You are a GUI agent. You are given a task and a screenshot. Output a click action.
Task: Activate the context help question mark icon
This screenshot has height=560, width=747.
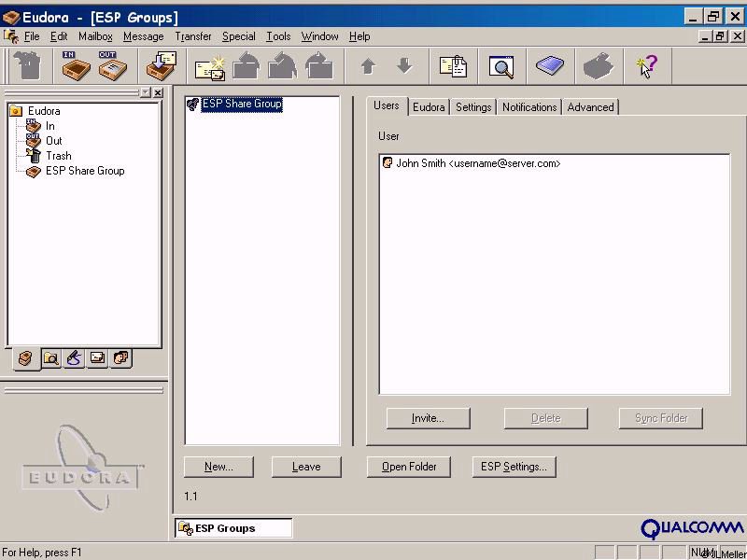point(647,65)
